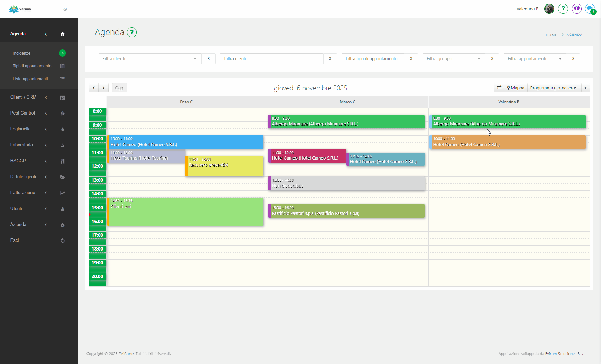Expand the Filtra gruppo dropdown
The height and width of the screenshot is (364, 601).
coord(454,59)
